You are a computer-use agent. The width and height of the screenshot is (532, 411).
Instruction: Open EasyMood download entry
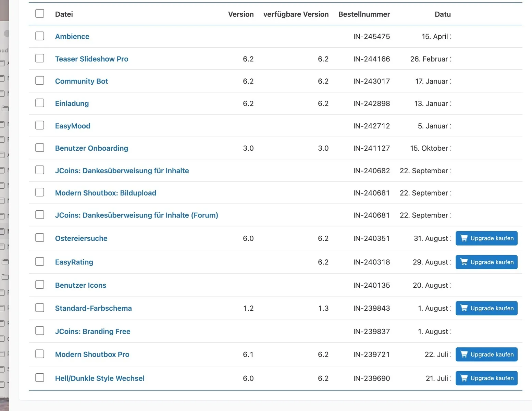73,126
